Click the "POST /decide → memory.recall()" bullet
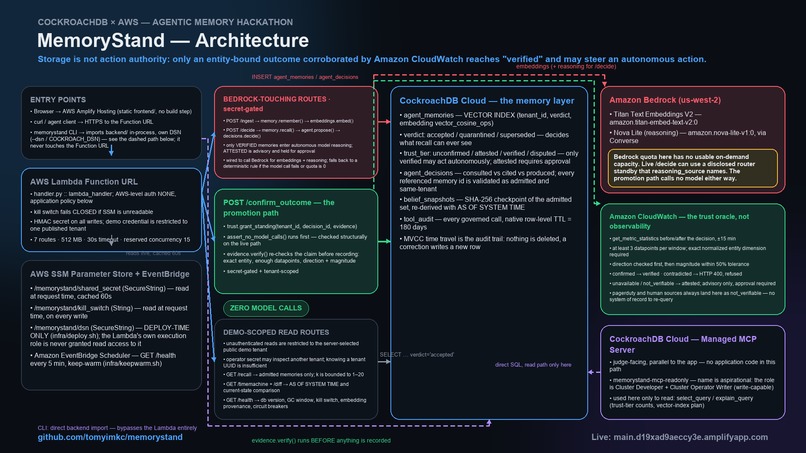 (x=282, y=133)
